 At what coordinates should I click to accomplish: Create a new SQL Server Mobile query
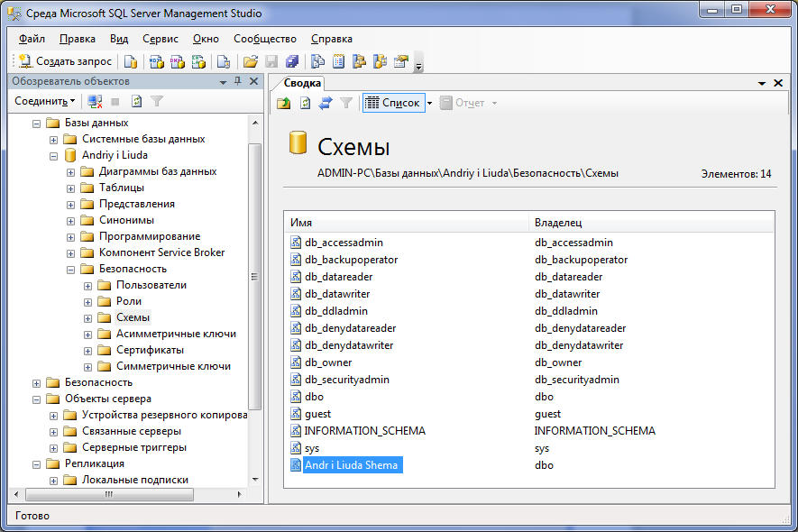click(224, 61)
